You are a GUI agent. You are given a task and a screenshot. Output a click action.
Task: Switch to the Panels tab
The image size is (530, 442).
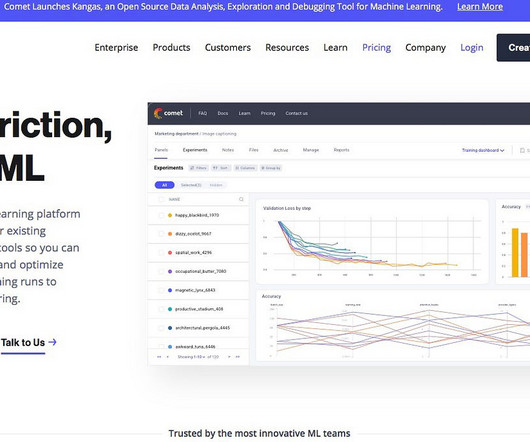coord(161,150)
